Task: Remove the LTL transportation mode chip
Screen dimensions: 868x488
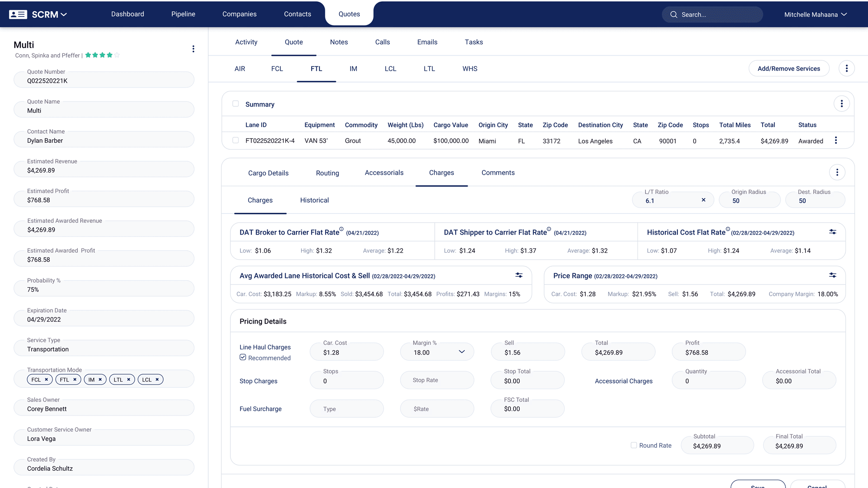Action: click(128, 379)
